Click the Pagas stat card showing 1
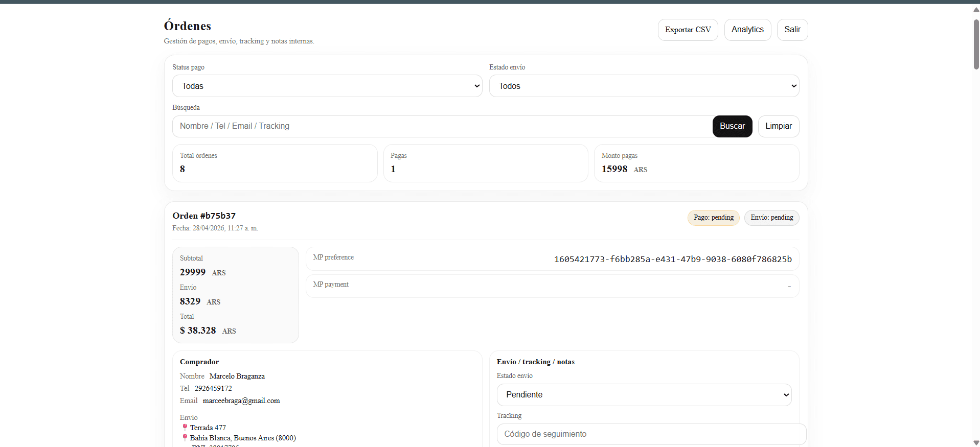This screenshot has width=980, height=447. click(486, 163)
